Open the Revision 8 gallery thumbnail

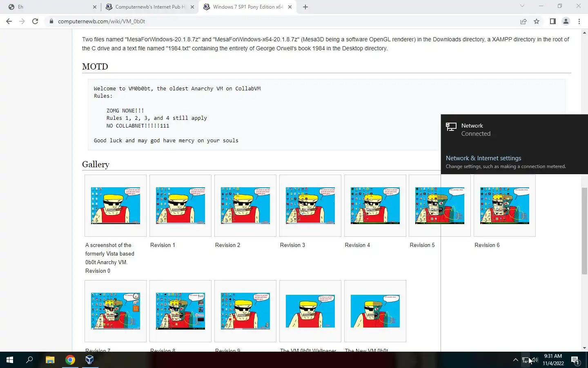180,311
